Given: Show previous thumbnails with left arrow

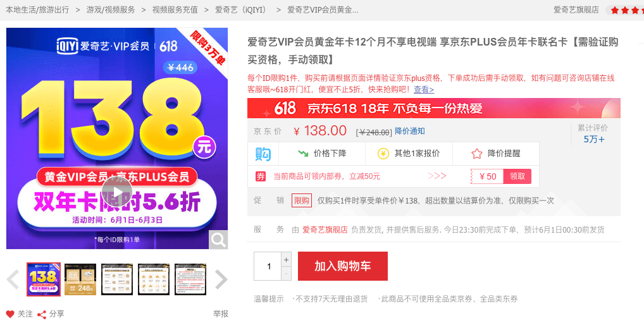Looking at the screenshot, I should pos(13,279).
